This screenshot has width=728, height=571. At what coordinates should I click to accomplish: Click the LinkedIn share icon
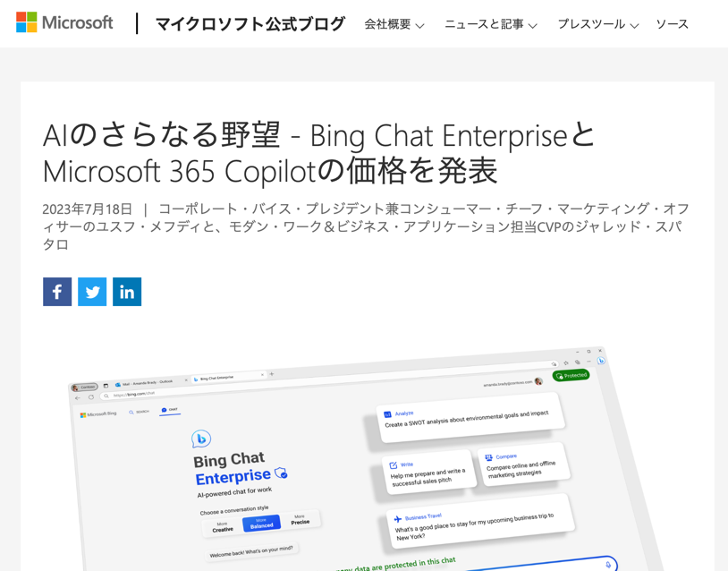[x=126, y=291]
